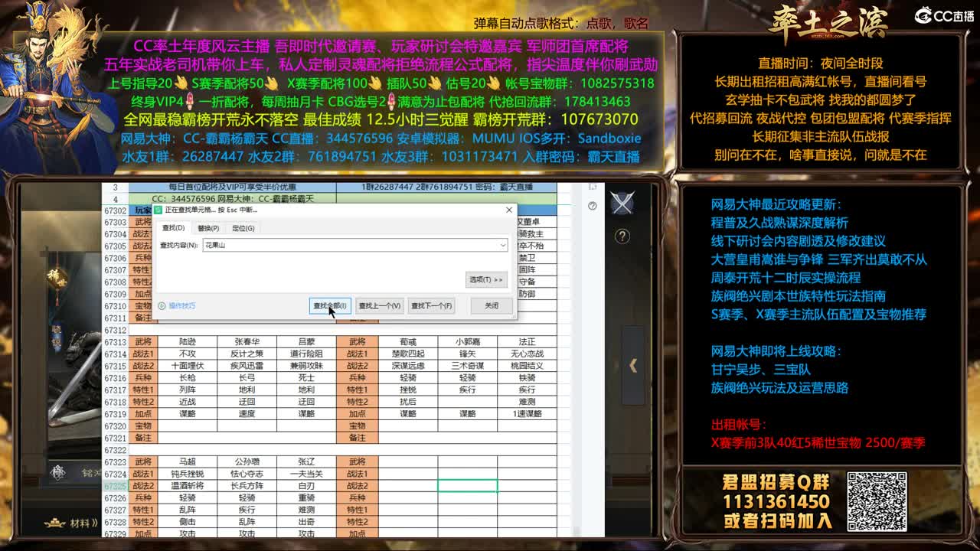Select cell 法正
The width and height of the screenshot is (980, 551).
point(527,342)
